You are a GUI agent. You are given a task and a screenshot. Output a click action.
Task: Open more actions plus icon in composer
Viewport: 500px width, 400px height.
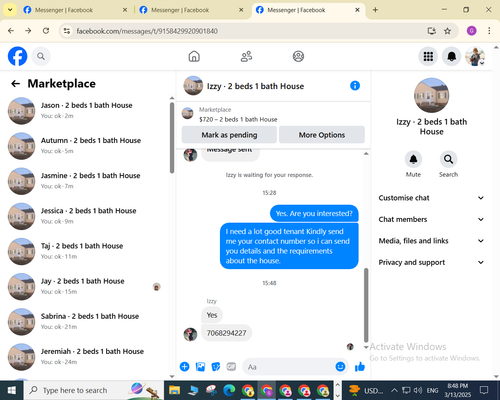pos(184,367)
